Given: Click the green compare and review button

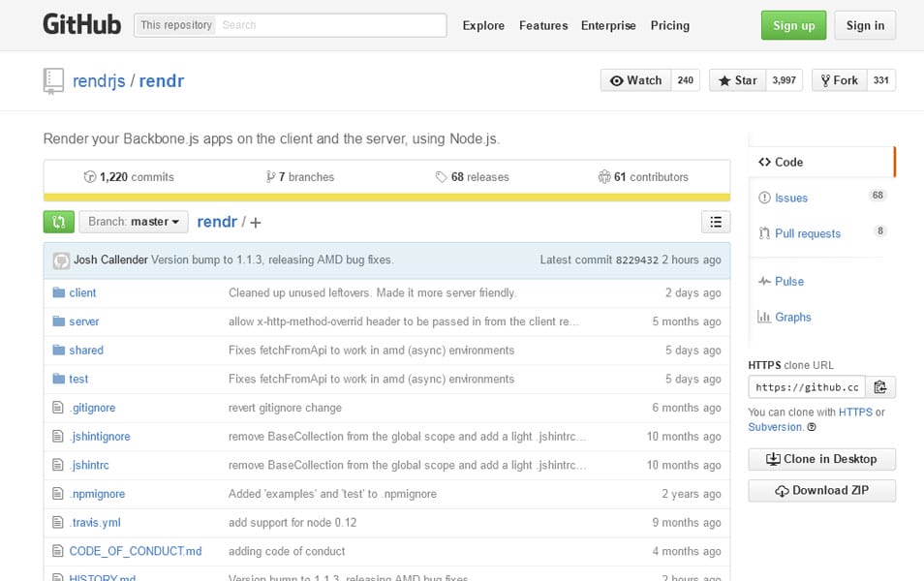Looking at the screenshot, I should click(58, 222).
